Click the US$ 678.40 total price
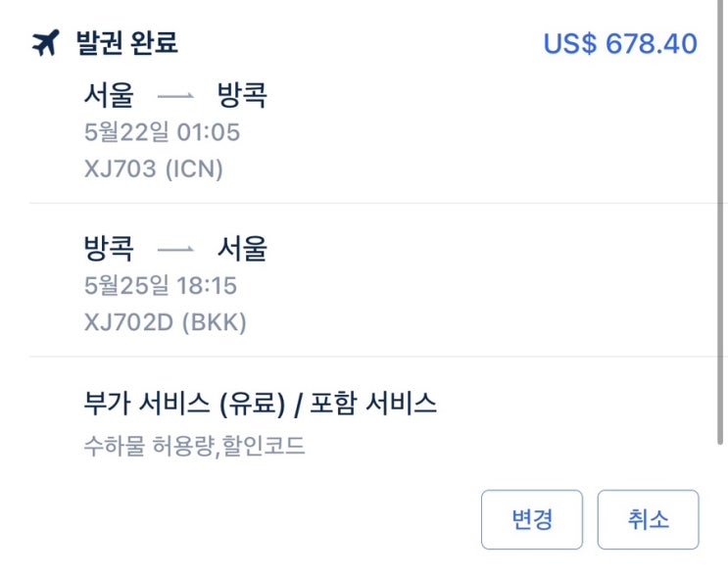This screenshot has width=728, height=576. pos(619,44)
